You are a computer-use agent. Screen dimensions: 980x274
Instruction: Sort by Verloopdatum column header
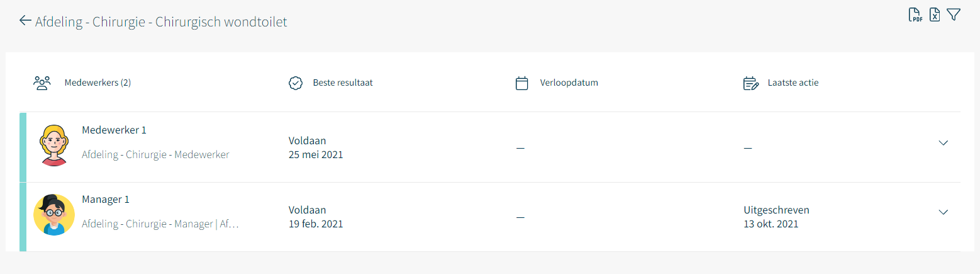569,83
